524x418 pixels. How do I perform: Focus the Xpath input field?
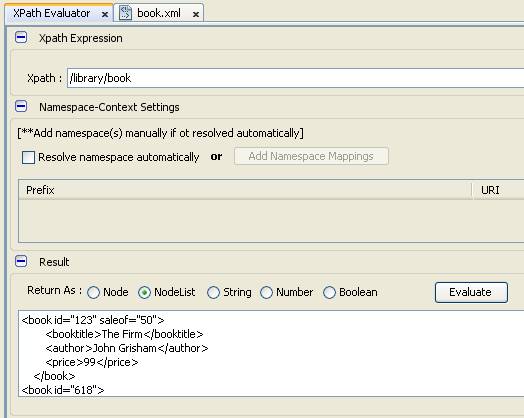[x=295, y=78]
